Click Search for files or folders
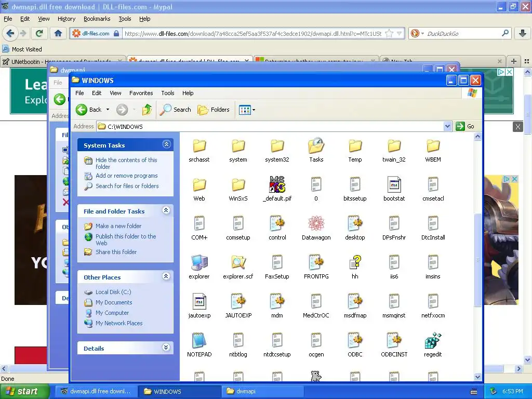The height and width of the screenshot is (399, 532). (127, 186)
